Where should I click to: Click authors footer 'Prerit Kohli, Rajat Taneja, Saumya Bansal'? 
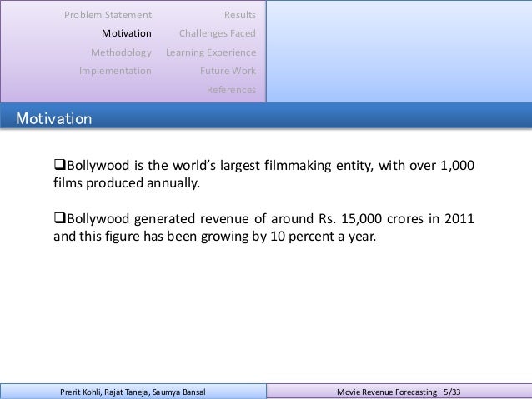(x=133, y=392)
